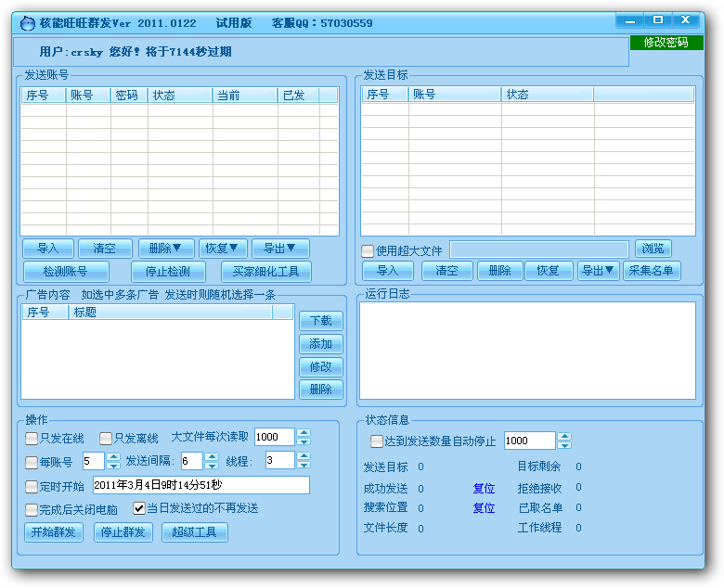Import sending accounts with 导入 button
Screen dimensions: 724x588
pyautogui.click(x=48, y=249)
